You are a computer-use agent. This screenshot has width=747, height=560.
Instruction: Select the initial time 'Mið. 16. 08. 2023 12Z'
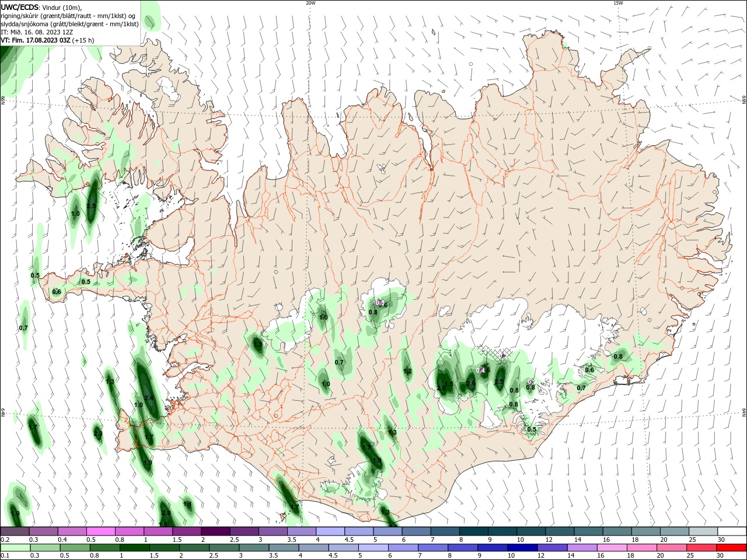41,32
